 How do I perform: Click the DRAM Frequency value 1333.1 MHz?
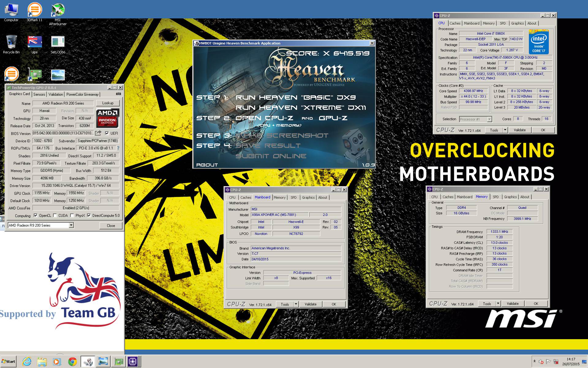[499, 232]
